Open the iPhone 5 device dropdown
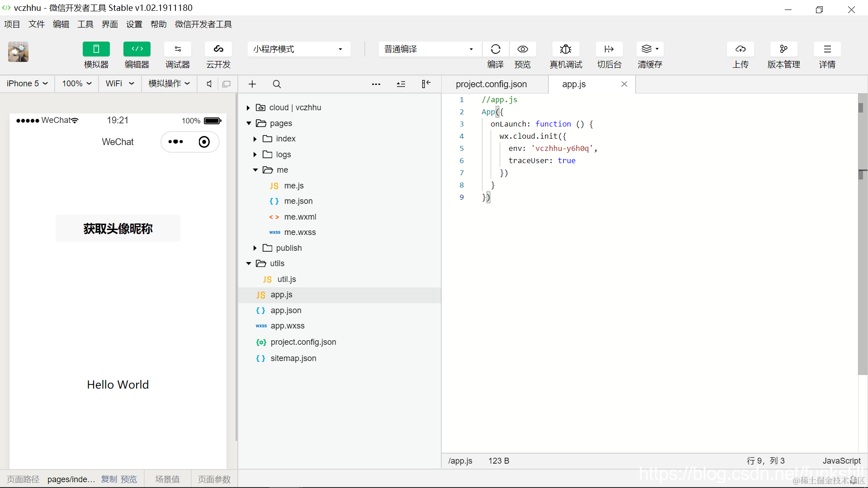 pos(27,84)
